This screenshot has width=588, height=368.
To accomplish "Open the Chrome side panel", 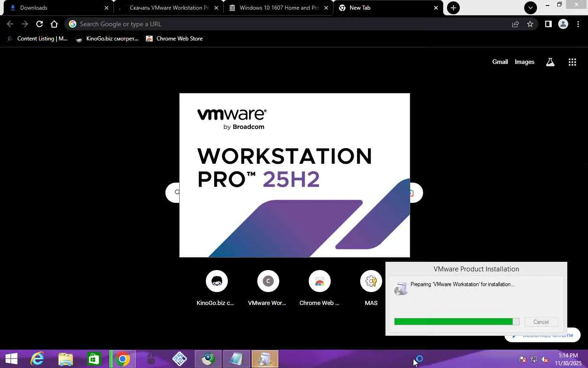I will (548, 24).
